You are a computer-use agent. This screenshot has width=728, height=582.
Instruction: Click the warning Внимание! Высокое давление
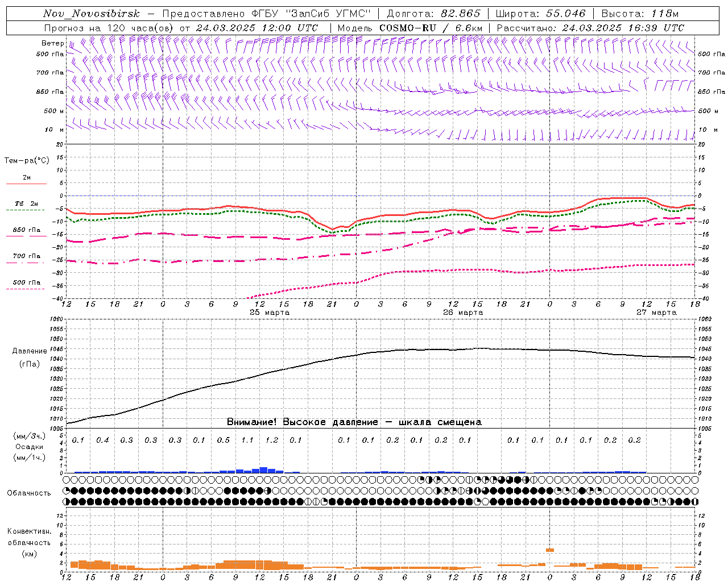(303, 422)
